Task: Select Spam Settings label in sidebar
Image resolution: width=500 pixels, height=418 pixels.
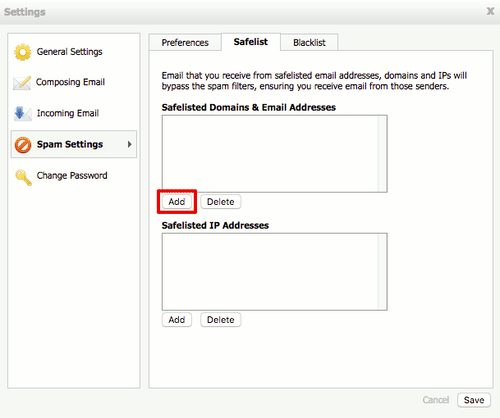Action: [70, 144]
